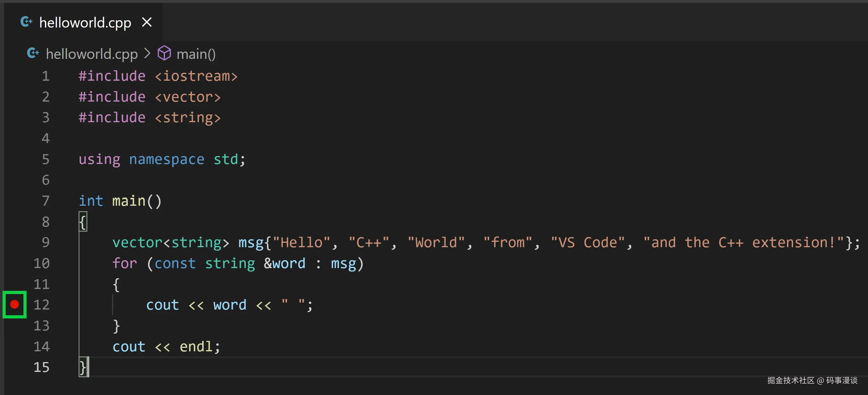Click the line number 1 in the gutter
The width and height of the screenshot is (868, 395).
pyautogui.click(x=46, y=76)
